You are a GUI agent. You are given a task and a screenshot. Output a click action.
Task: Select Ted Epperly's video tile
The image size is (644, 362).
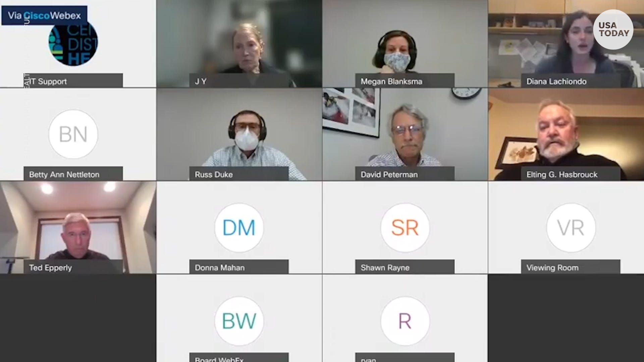pos(78,228)
